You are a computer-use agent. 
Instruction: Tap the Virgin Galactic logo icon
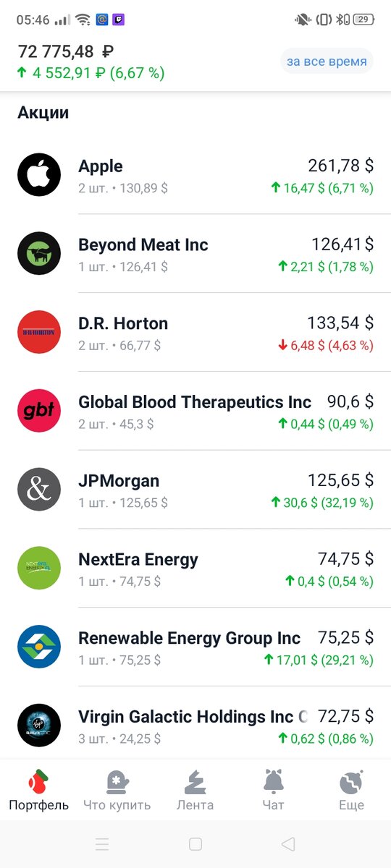39,726
